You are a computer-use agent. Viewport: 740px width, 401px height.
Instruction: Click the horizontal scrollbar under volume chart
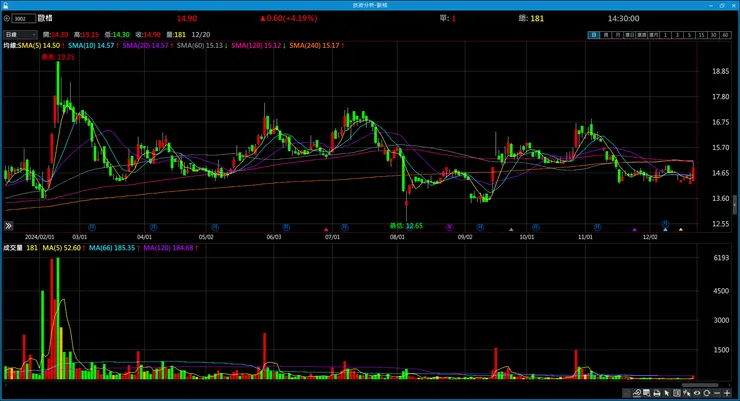pos(700,385)
